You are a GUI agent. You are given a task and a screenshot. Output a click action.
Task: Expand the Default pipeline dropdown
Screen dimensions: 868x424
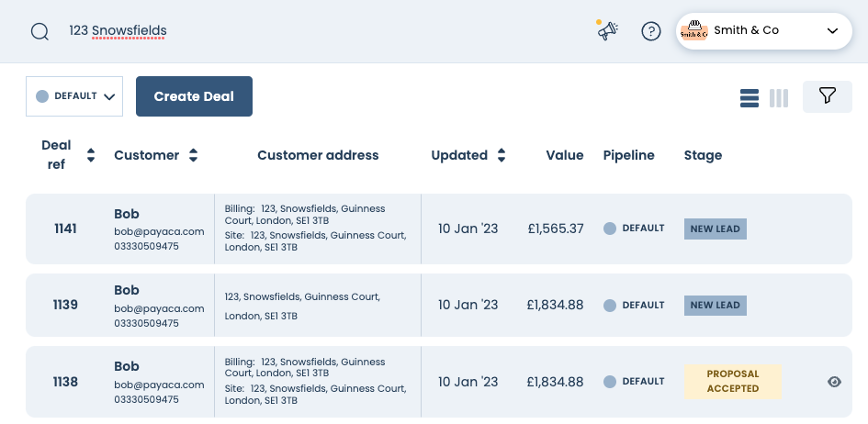[x=74, y=96]
